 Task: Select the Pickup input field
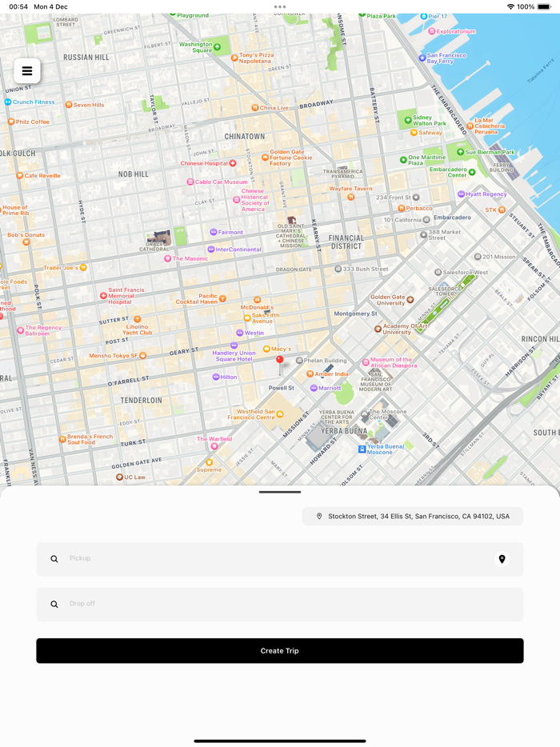(x=280, y=559)
